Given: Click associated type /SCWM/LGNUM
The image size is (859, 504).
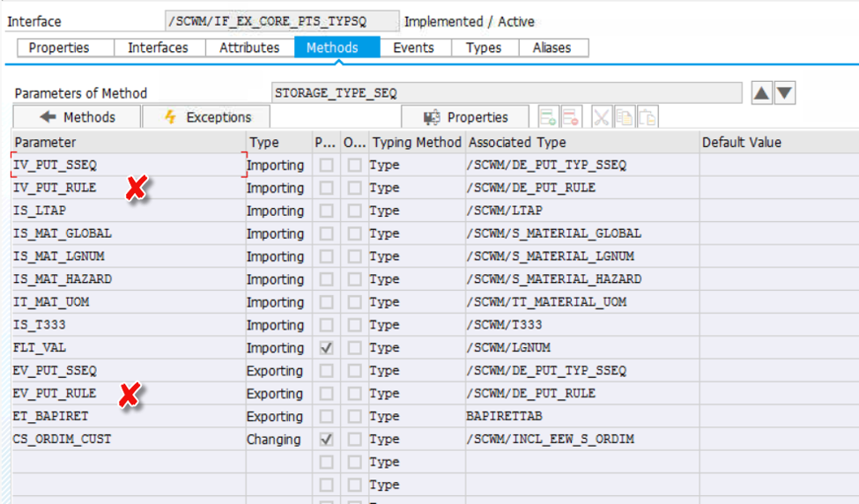Looking at the screenshot, I should [582, 348].
